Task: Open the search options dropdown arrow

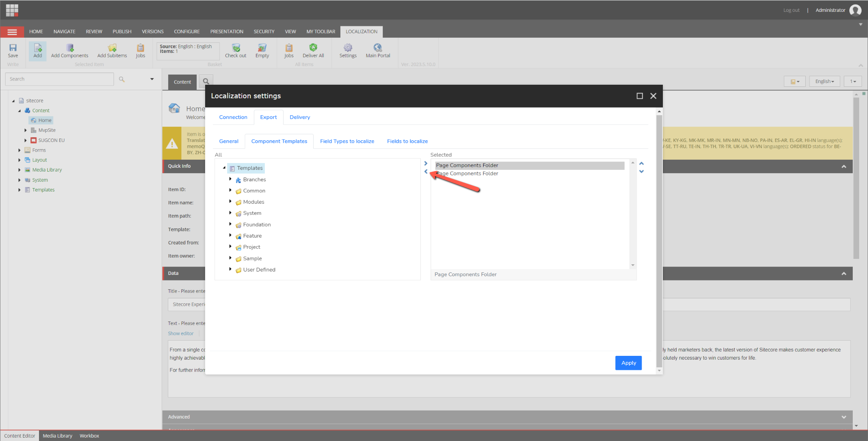Action: 152,79
